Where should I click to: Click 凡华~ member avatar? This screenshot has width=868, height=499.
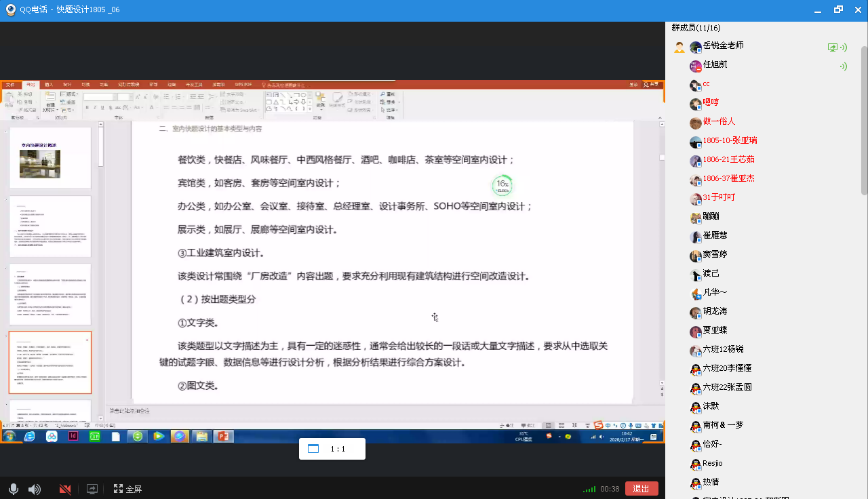click(696, 294)
